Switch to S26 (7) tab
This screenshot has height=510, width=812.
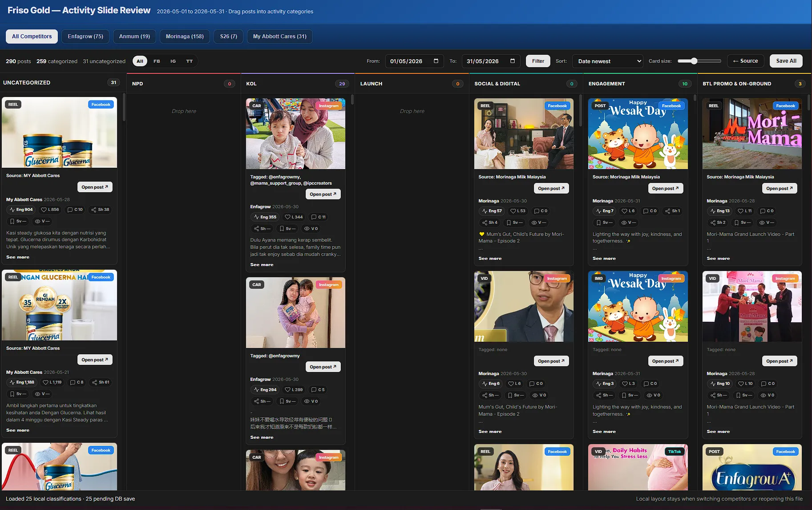coord(229,36)
